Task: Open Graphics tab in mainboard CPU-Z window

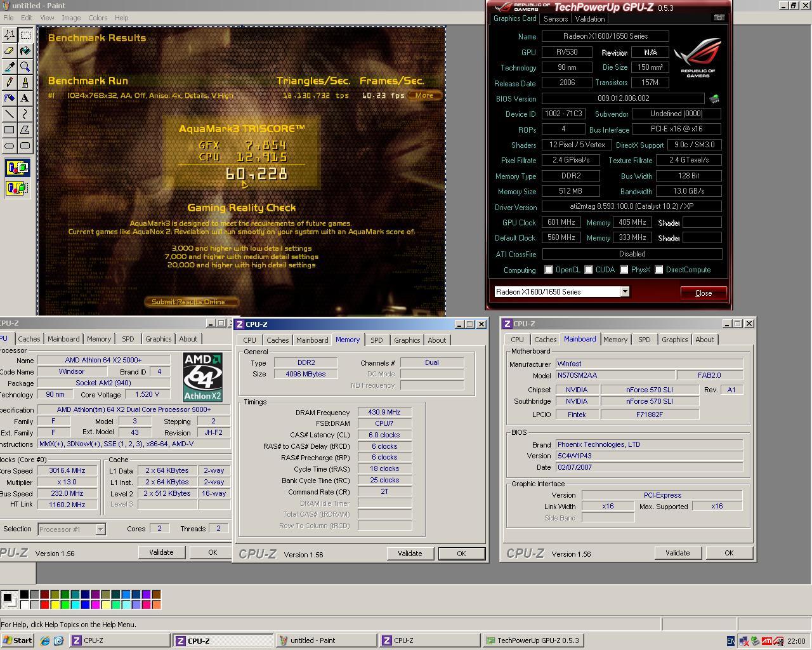Action: click(675, 340)
